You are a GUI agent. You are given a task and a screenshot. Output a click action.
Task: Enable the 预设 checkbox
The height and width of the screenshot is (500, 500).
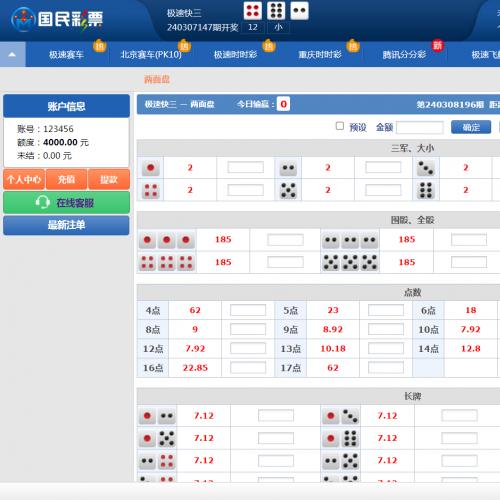[340, 126]
